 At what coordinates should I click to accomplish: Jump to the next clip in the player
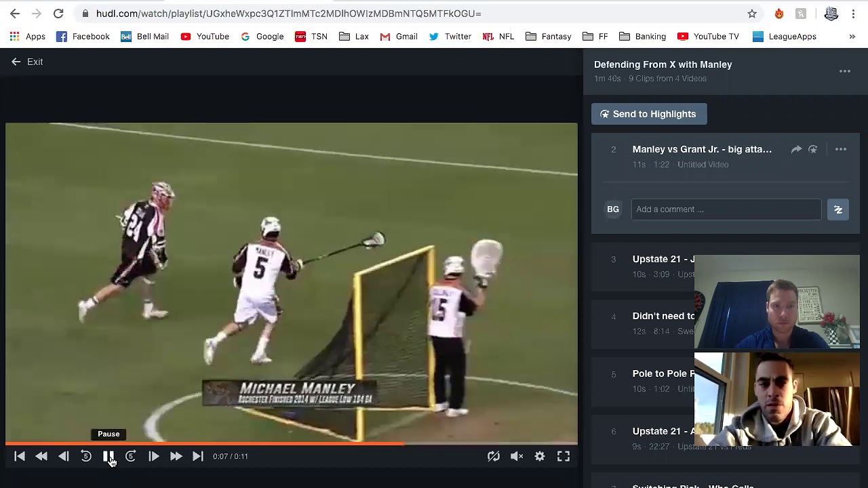(x=197, y=456)
